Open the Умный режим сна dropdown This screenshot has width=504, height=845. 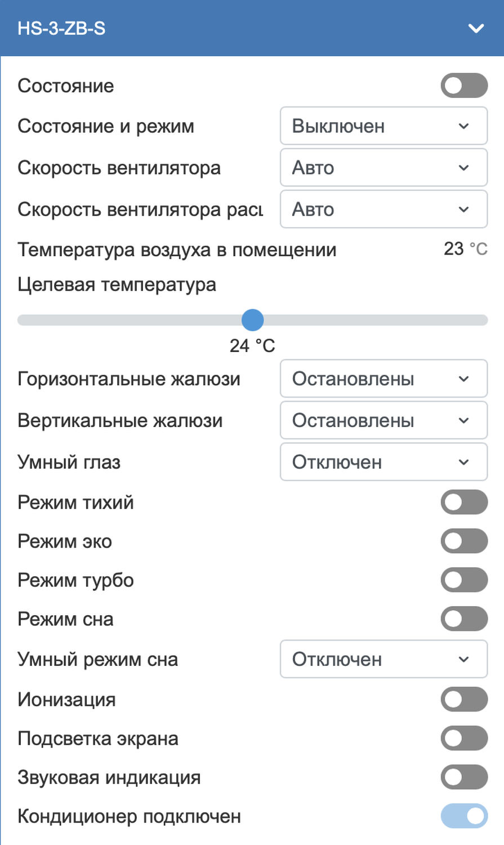[x=383, y=659]
